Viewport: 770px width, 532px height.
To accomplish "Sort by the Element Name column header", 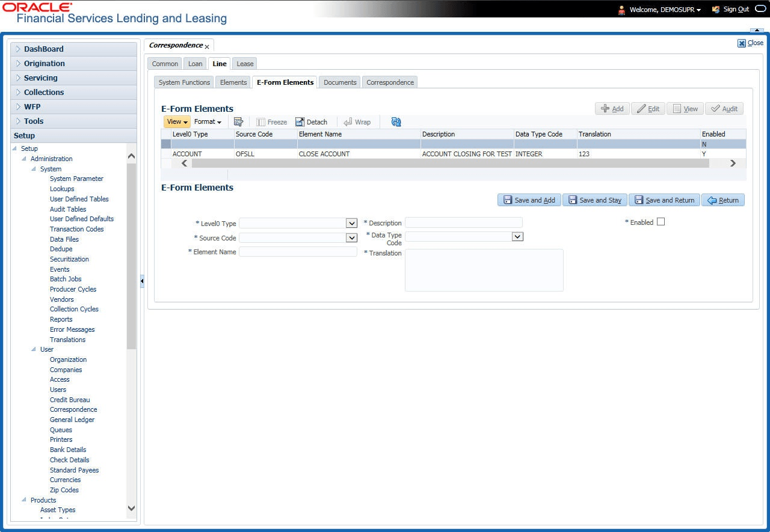I will click(x=359, y=134).
